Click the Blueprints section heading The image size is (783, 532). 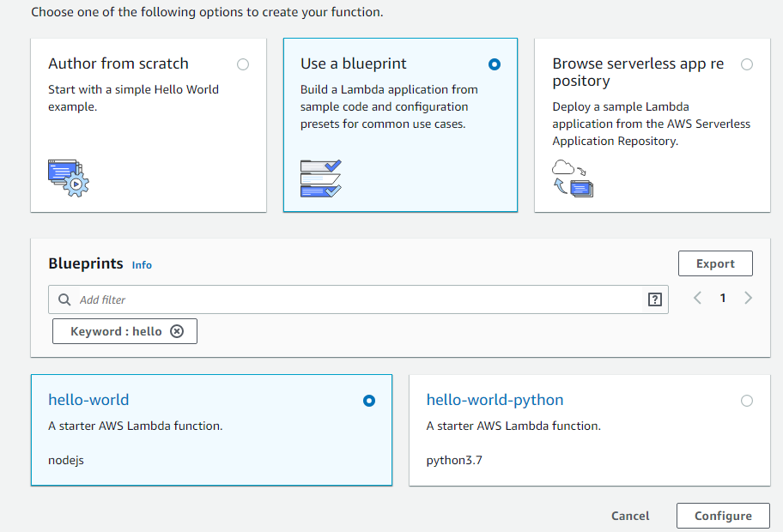pyautogui.click(x=85, y=263)
